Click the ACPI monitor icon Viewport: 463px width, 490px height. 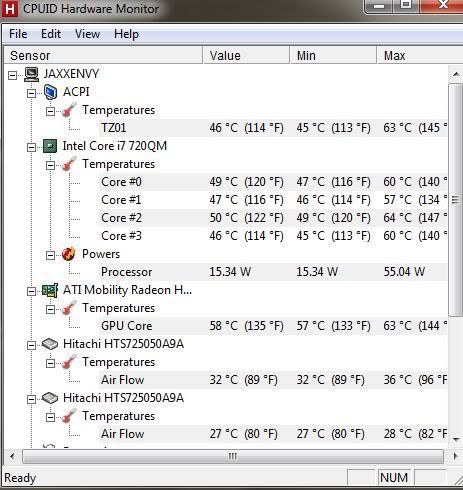tap(50, 92)
